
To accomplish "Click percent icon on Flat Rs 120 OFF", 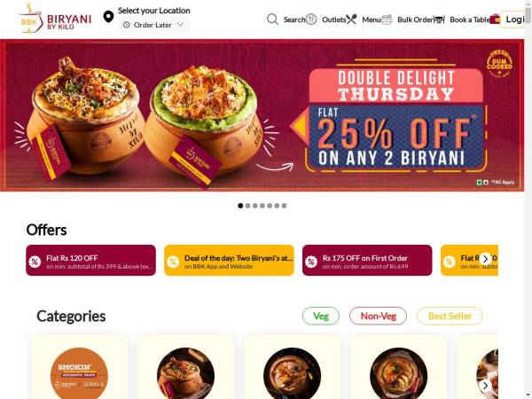I will coord(35,262).
